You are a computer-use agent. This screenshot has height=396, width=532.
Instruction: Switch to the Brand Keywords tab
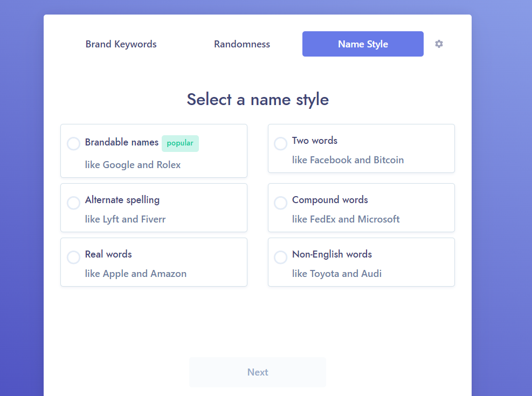121,44
